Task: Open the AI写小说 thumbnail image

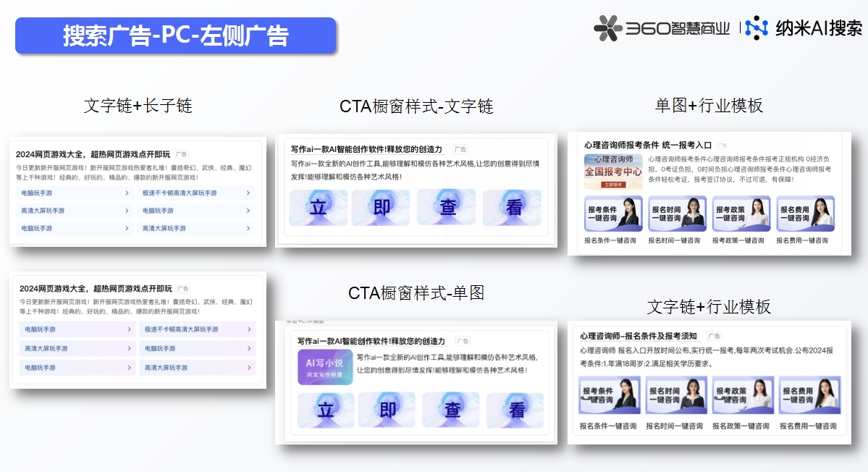Action: (324, 368)
